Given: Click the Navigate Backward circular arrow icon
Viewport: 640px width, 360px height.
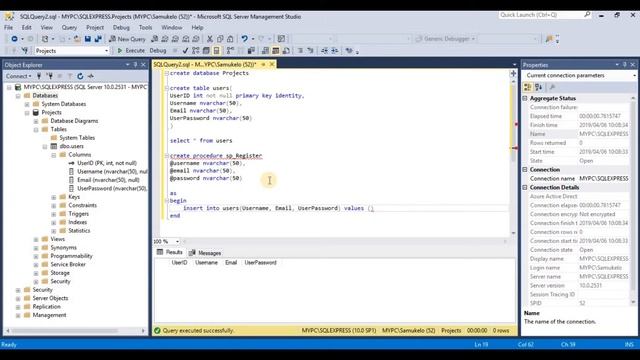Looking at the screenshot, I should 14,39.
